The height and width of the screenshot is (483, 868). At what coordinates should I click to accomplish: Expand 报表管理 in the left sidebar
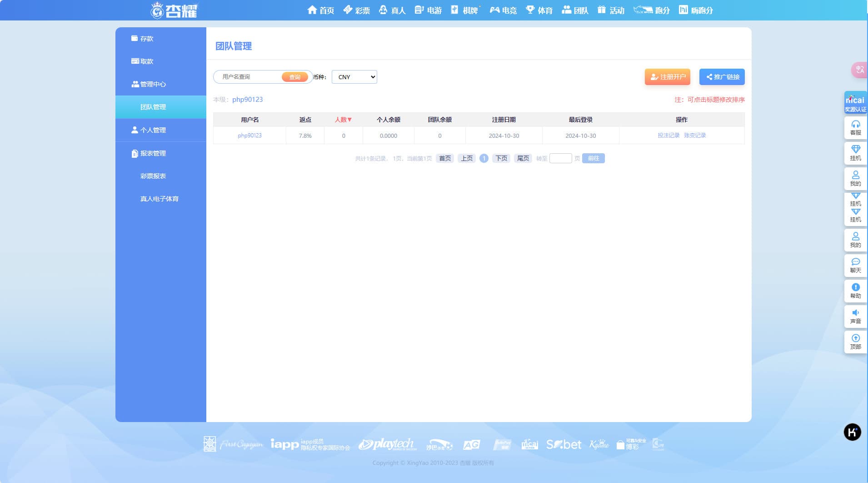pyautogui.click(x=153, y=153)
